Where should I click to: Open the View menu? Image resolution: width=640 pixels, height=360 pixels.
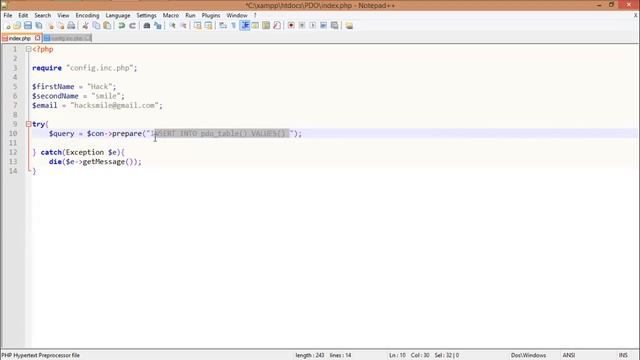[63, 15]
